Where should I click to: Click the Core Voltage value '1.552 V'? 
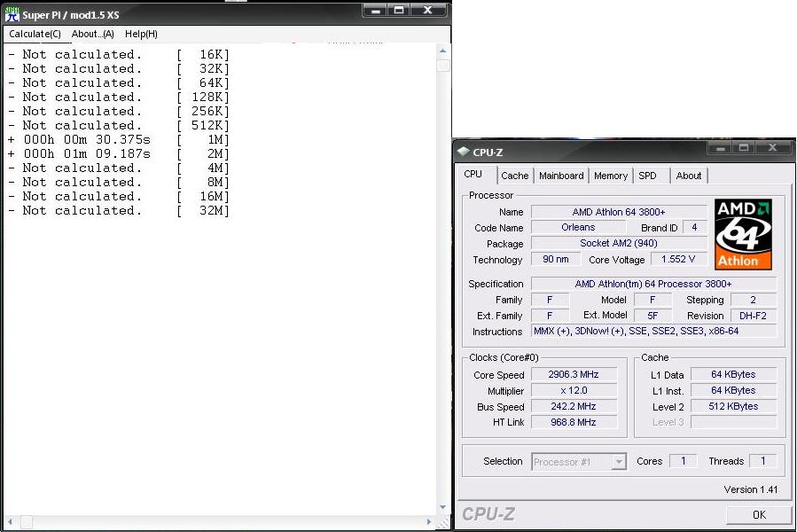(x=678, y=260)
